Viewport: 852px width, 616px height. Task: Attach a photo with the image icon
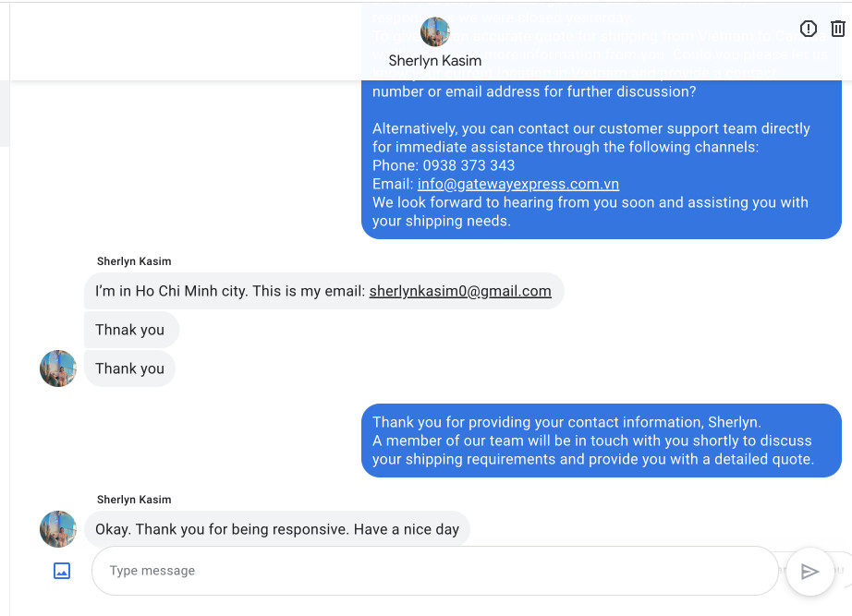point(62,571)
